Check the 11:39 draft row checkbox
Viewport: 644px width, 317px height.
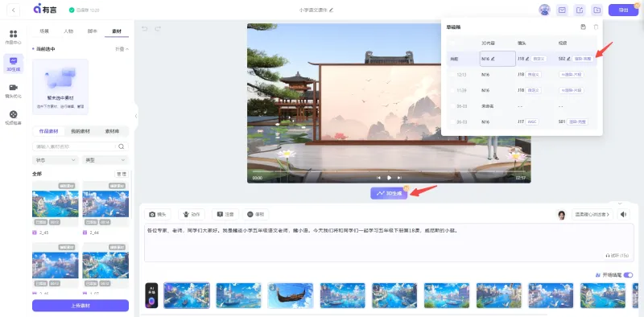[452, 90]
